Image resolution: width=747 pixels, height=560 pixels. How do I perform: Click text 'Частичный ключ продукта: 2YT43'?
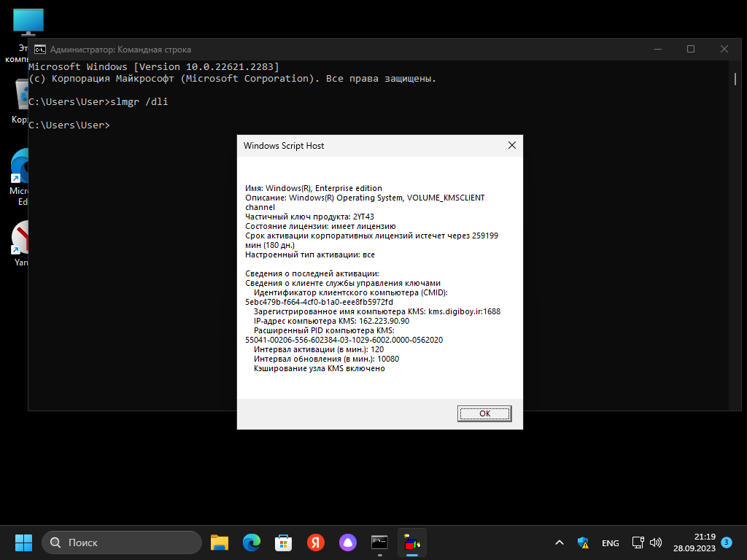point(309,217)
